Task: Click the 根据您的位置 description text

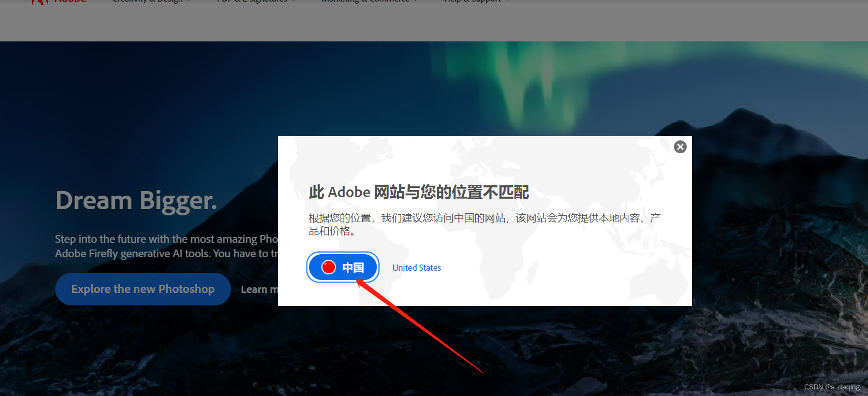Action: coord(484,224)
